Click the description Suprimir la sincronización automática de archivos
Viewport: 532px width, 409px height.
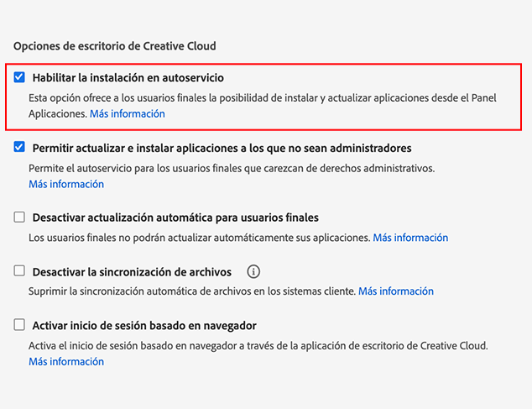[191, 291]
